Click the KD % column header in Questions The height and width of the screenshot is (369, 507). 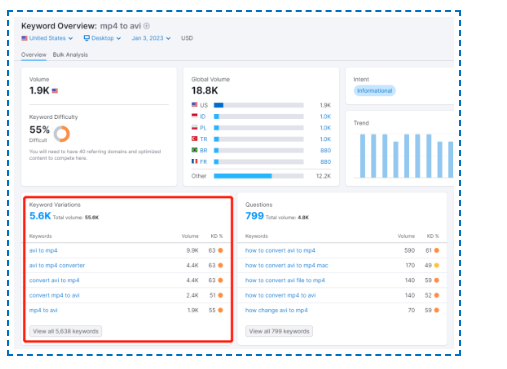(x=433, y=236)
